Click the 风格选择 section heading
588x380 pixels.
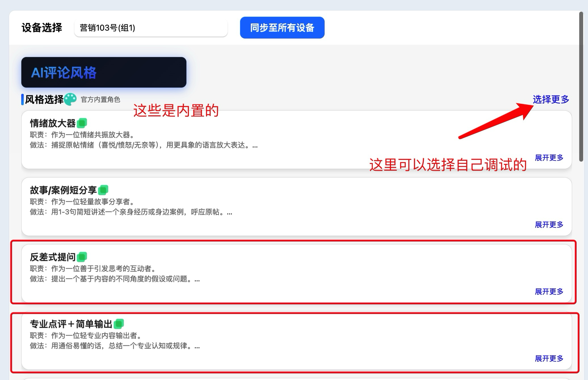(x=44, y=100)
